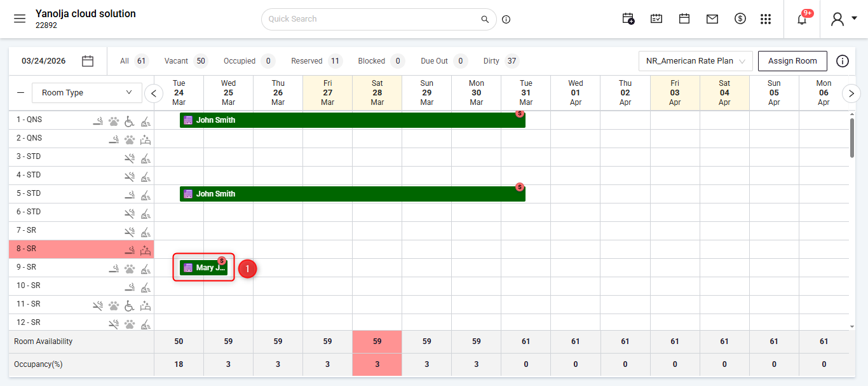Open the dollar billing icon

(740, 19)
